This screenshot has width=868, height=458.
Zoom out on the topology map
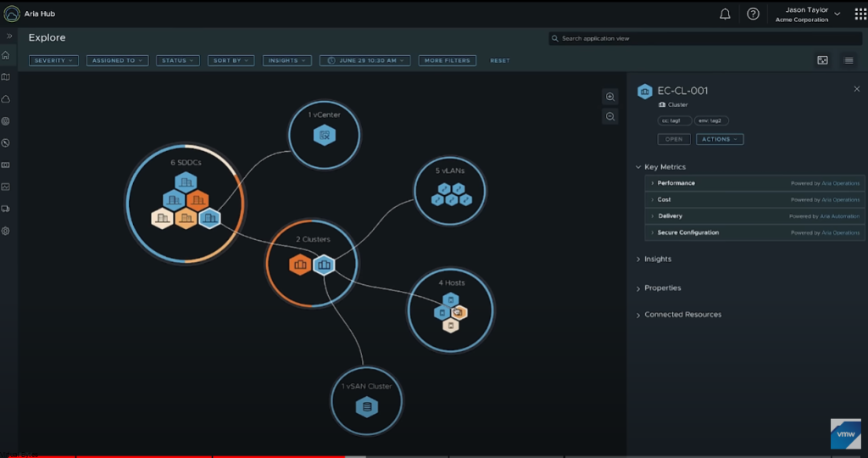pos(610,116)
